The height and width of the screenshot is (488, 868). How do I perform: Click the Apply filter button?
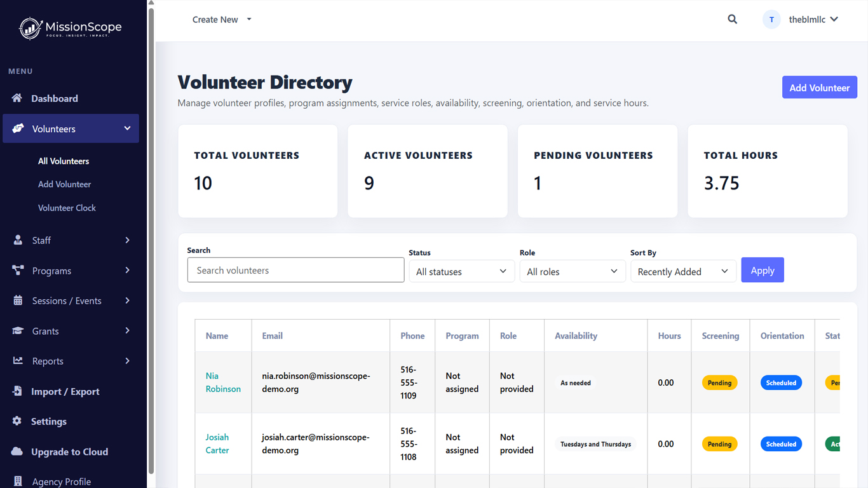click(763, 270)
